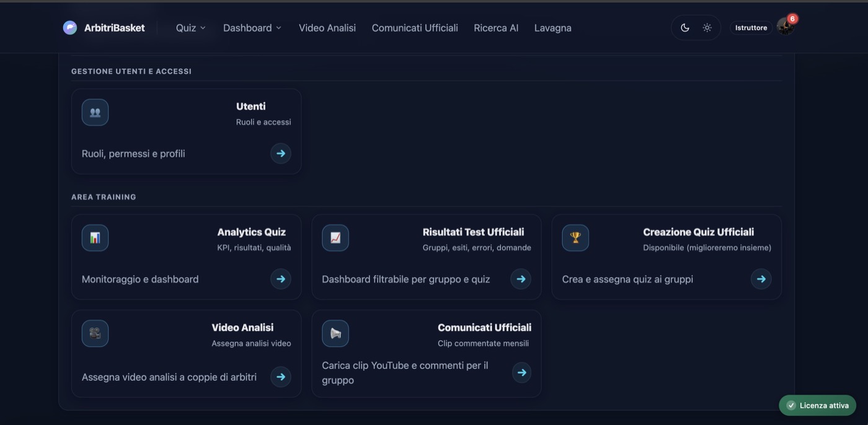
Task: Click the AREA TRAINING section heading
Action: point(104,197)
